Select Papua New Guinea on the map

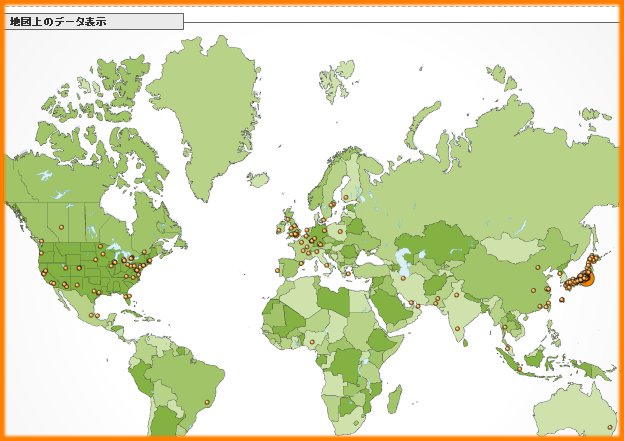(x=600, y=371)
